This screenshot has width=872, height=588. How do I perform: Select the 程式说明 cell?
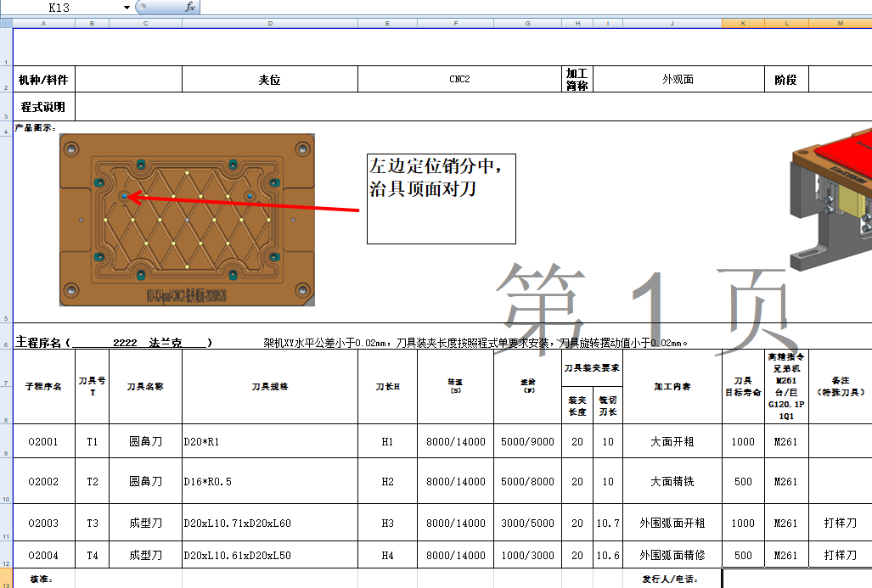(x=42, y=106)
